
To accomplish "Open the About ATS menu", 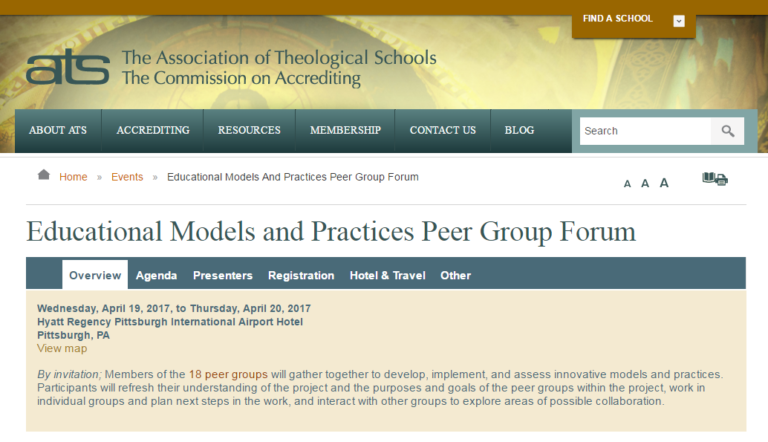I will click(x=58, y=130).
